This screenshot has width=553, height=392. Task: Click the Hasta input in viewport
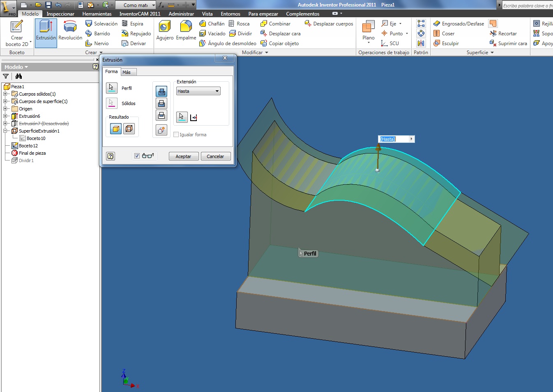coord(394,139)
